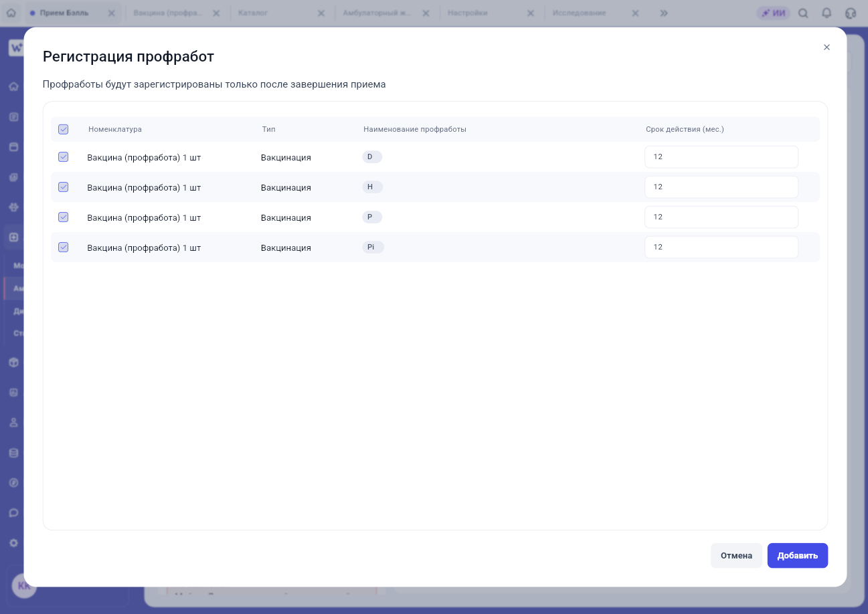Switch to the Прием Бэлль tab
868x614 pixels.
[x=64, y=13]
